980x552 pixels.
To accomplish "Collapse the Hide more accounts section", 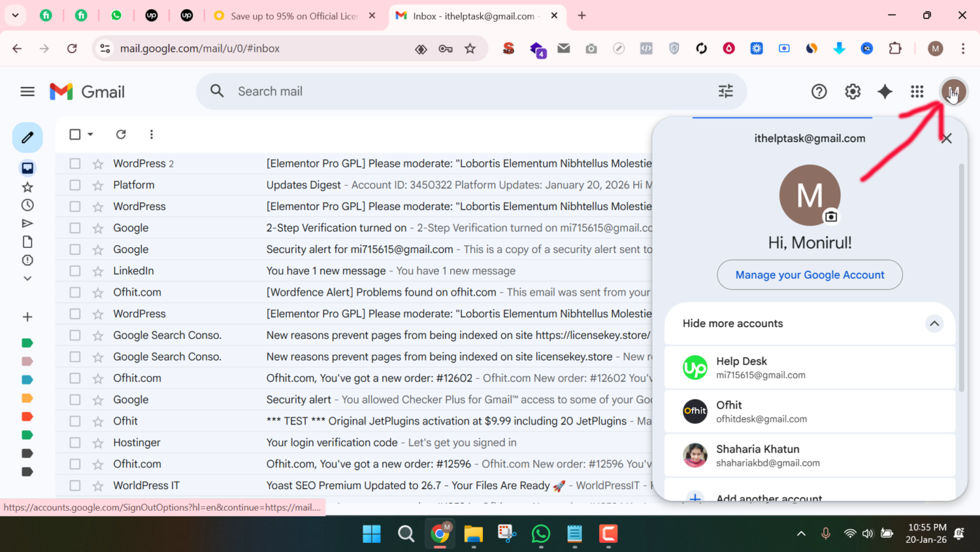I will click(x=934, y=324).
